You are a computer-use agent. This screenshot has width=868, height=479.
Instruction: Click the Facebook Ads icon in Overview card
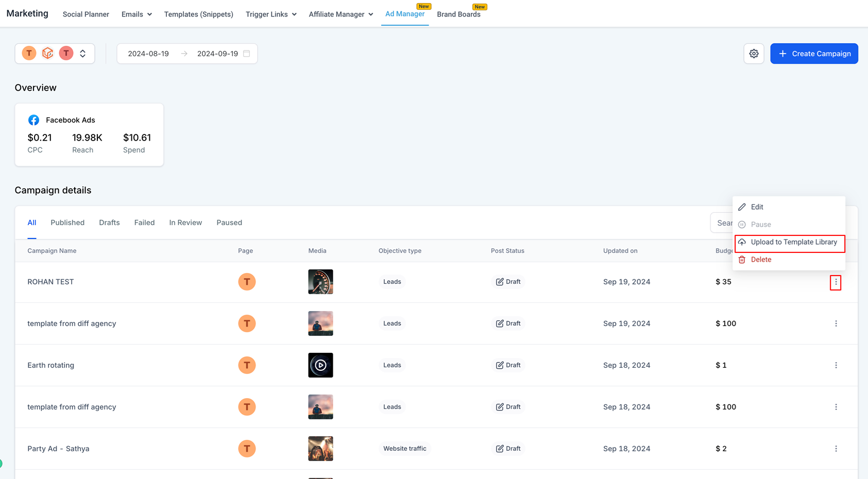click(33, 119)
